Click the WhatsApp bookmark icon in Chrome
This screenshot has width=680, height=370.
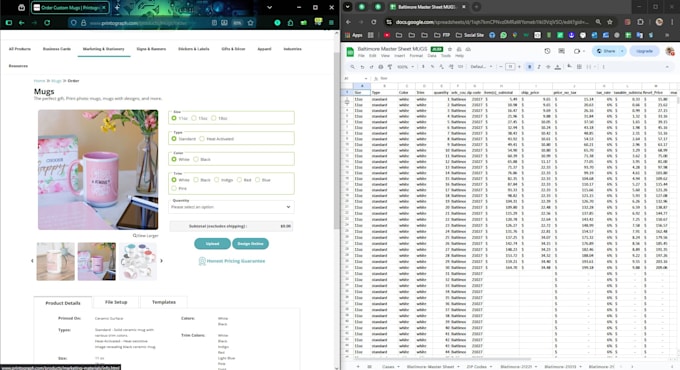[x=503, y=35]
